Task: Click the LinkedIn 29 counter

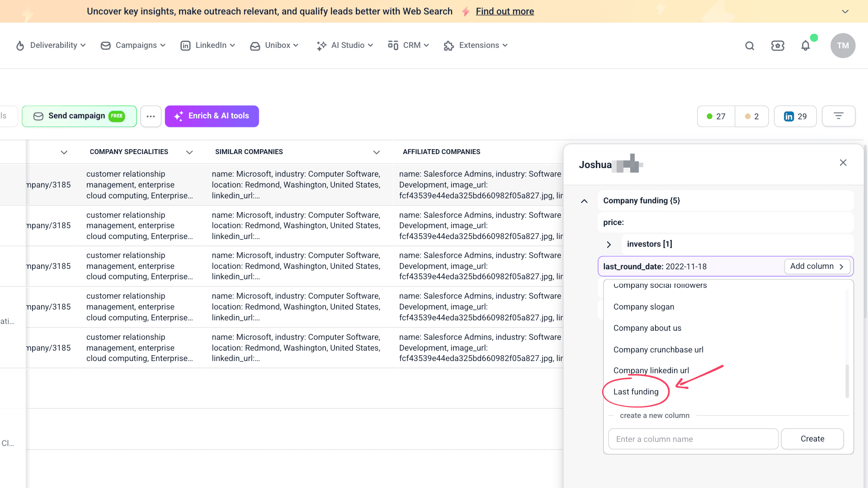Action: pos(795,116)
